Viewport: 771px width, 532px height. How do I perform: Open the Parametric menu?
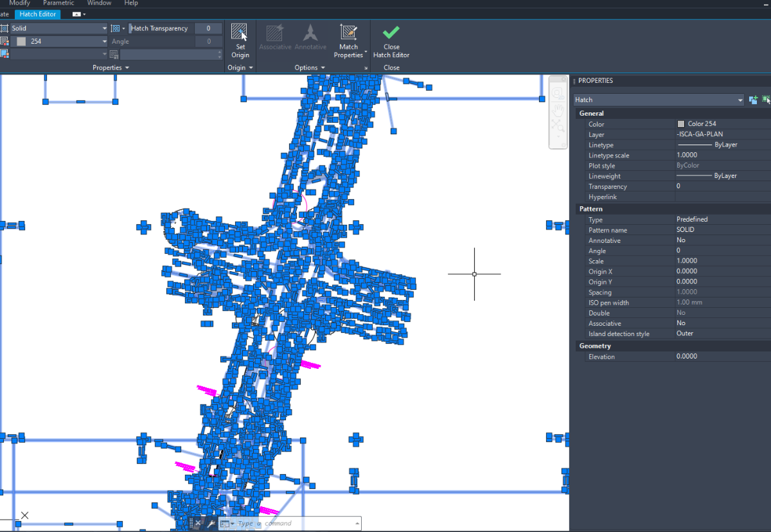pyautogui.click(x=58, y=3)
